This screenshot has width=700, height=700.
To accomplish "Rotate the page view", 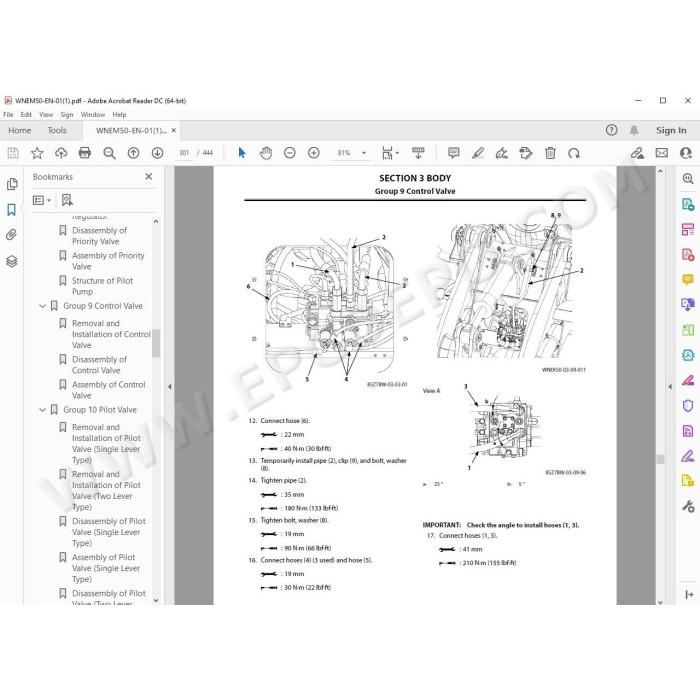I will point(574,153).
